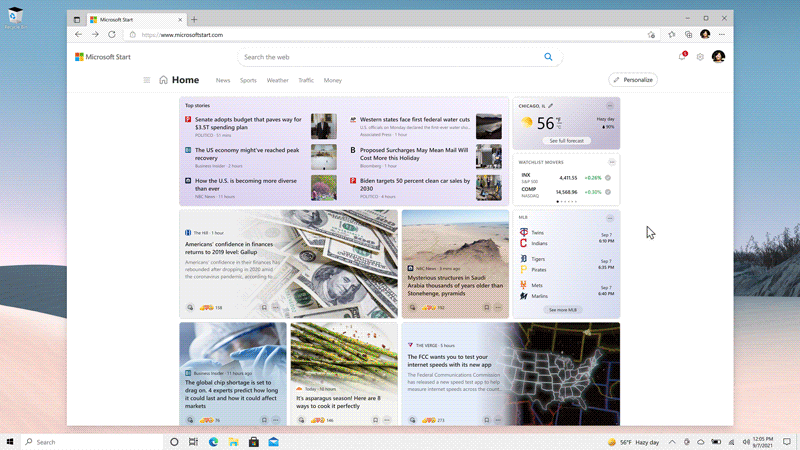Open more options on chip shortage card
Screen dimensions: 800x450
(x=276, y=420)
